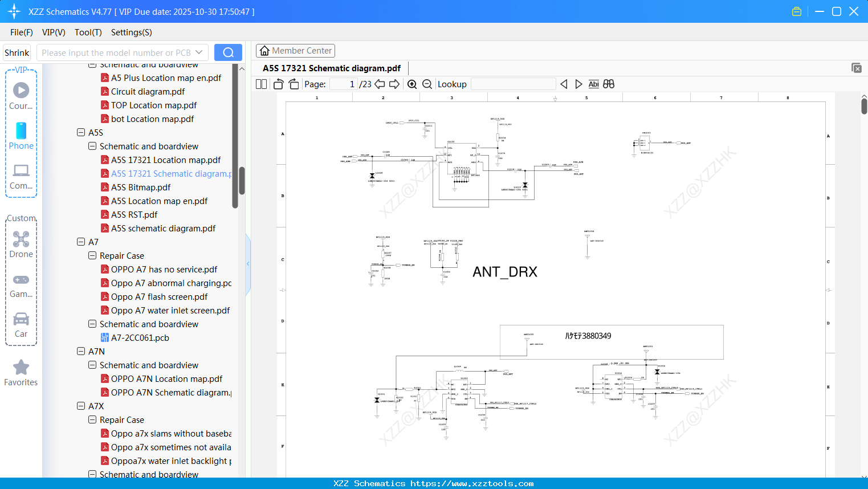This screenshot has height=489, width=868.
Task: Collapse the A7N tree node
Action: 81,352
